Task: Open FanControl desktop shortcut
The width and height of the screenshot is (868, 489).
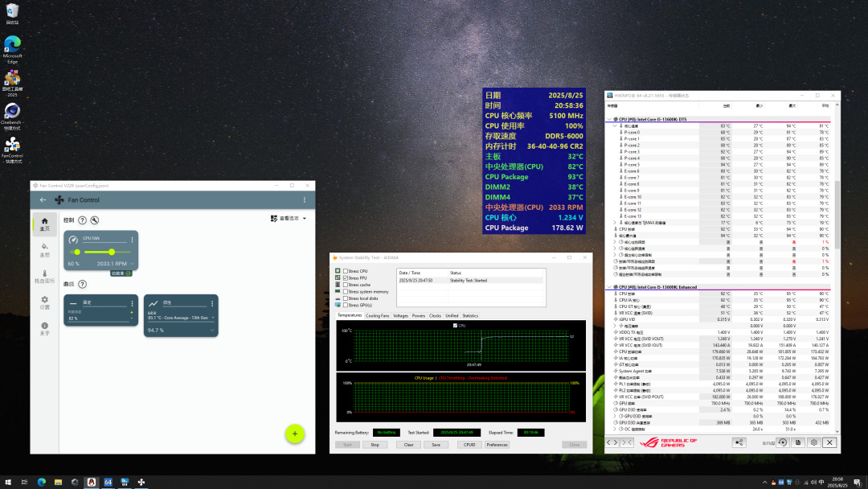Action: coord(11,150)
